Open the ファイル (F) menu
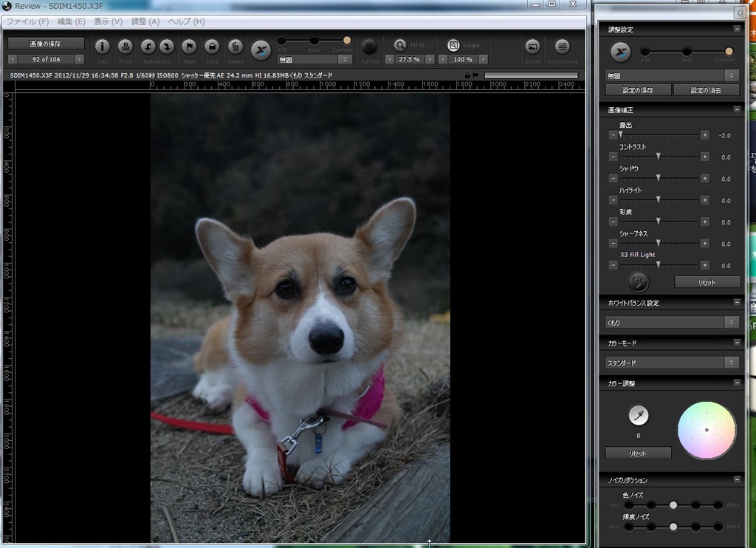 28,21
